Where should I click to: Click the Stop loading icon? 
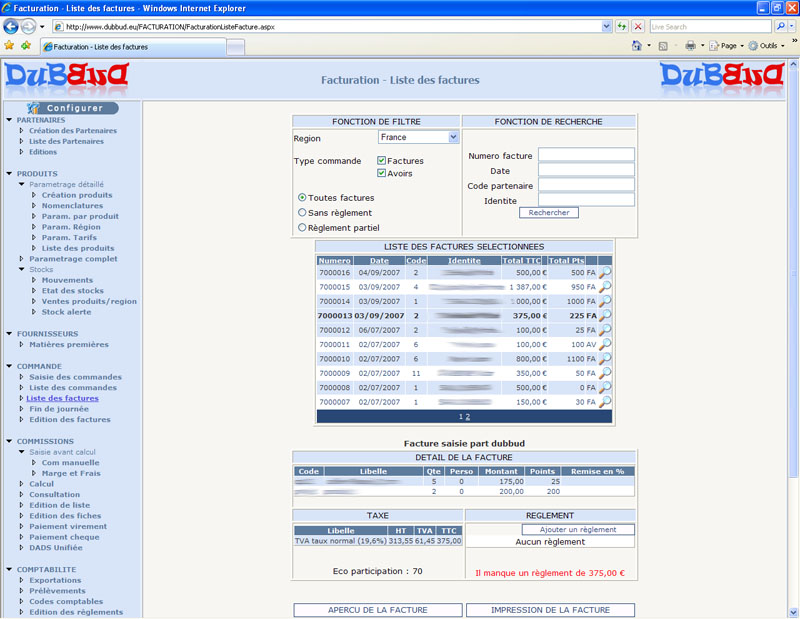coord(638,26)
